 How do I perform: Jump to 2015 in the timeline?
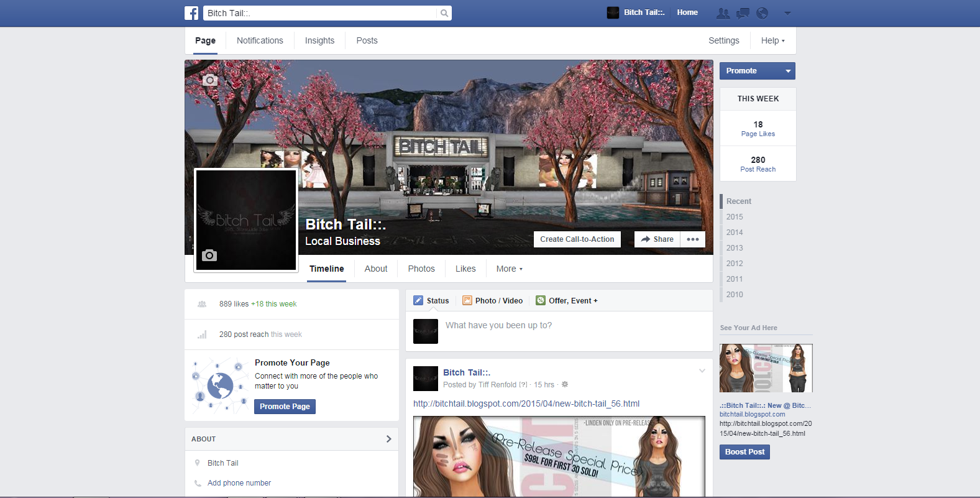tap(735, 217)
